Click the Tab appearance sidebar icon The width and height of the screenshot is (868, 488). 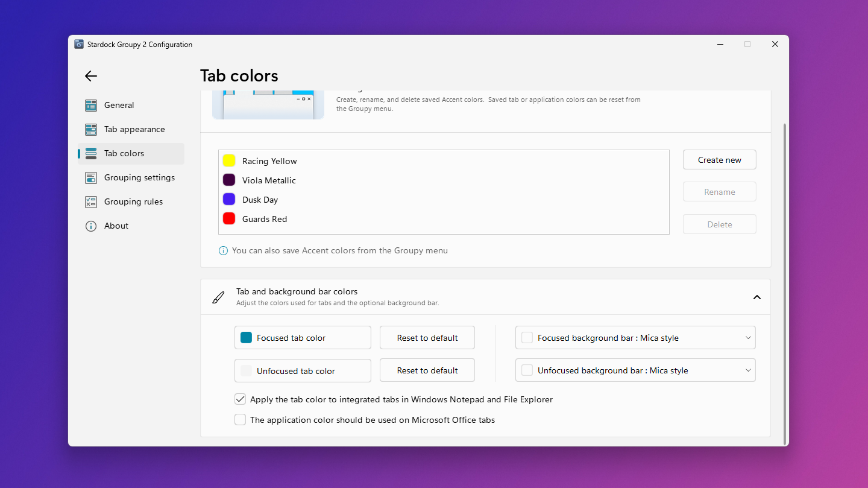point(91,130)
